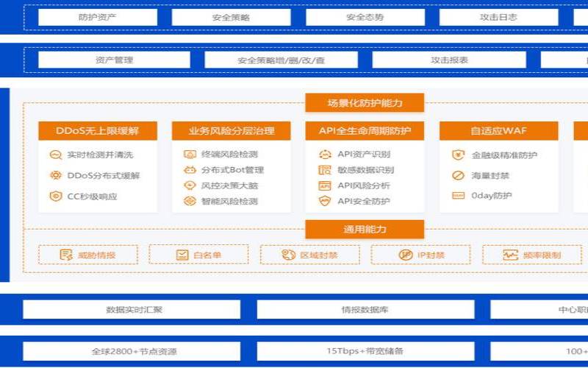This screenshot has width=588, height=368.
Task: Open the 防护资产 box
Action: [x=98, y=17]
